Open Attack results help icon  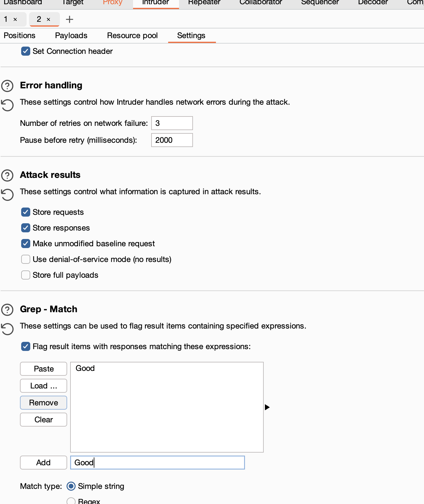pyautogui.click(x=7, y=175)
